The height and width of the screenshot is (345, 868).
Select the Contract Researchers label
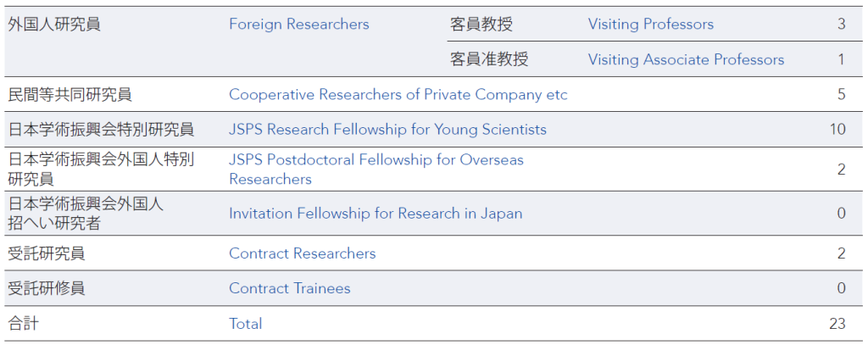point(303,253)
